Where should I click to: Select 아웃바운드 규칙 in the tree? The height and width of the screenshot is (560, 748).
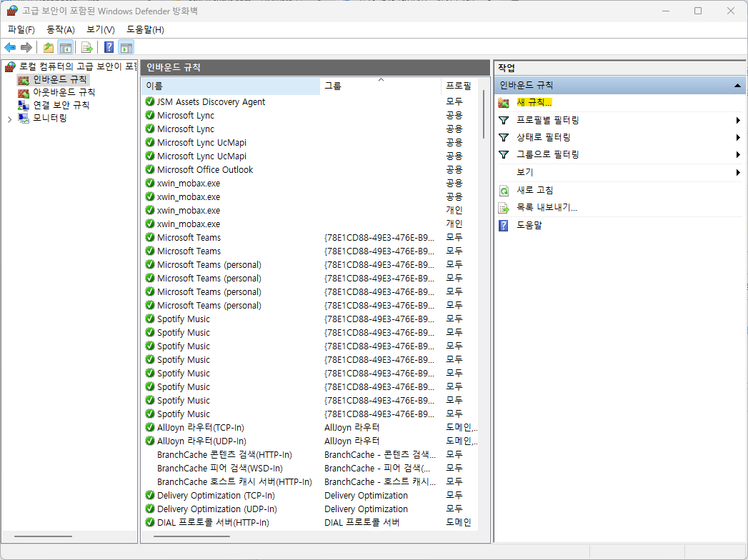coord(64,93)
